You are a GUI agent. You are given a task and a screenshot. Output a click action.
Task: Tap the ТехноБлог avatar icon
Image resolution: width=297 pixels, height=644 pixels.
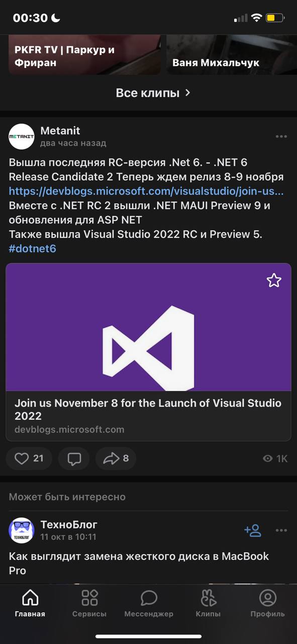(x=22, y=530)
